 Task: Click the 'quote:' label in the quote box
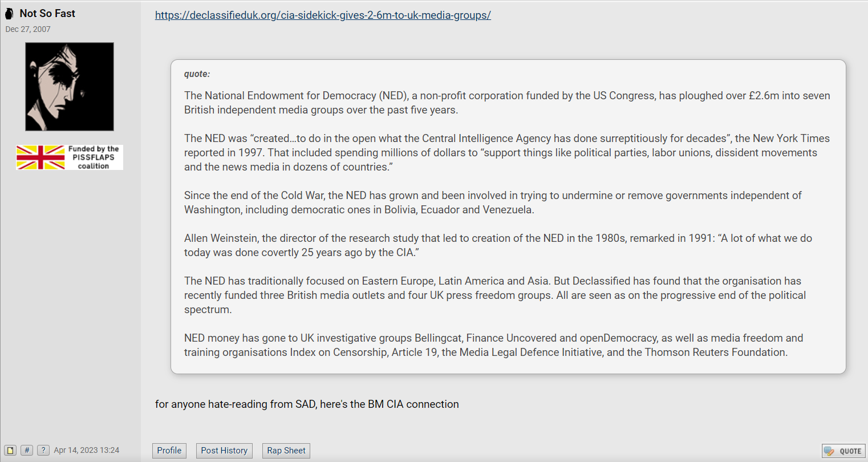197,74
